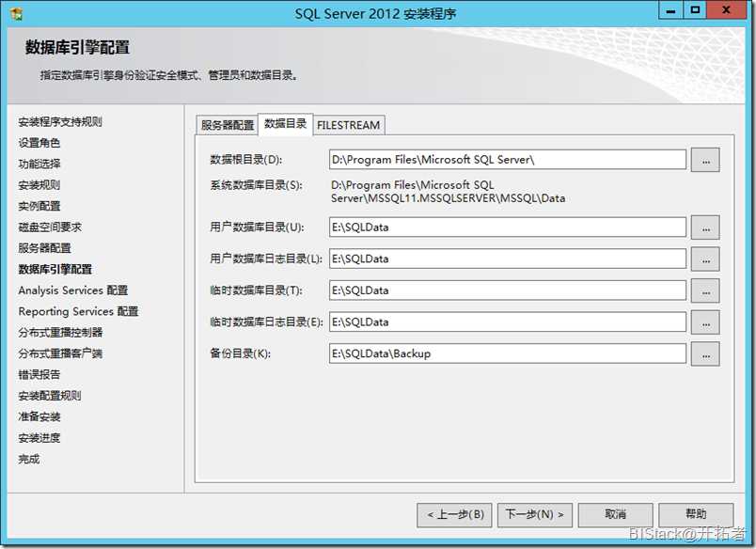Browse for the data root directory (数据根目录)
This screenshot has width=756, height=549.
click(x=705, y=160)
